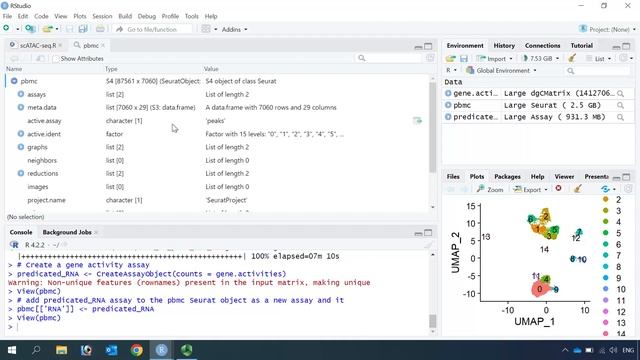Click ENG language indicator in system tray

pyautogui.click(x=628, y=350)
